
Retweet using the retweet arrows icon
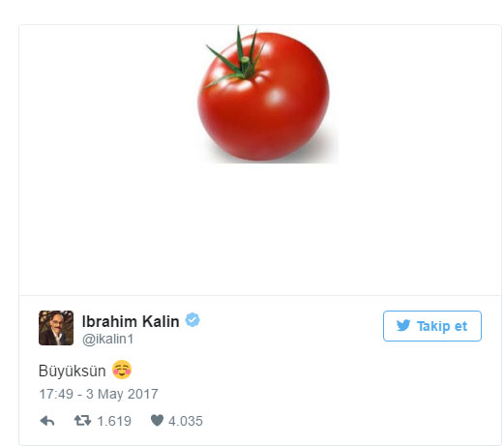pyautogui.click(x=82, y=421)
